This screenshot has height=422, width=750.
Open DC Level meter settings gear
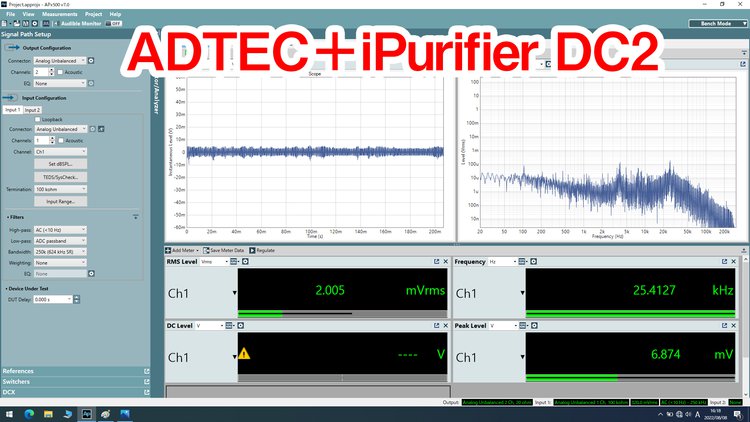tap(241, 326)
